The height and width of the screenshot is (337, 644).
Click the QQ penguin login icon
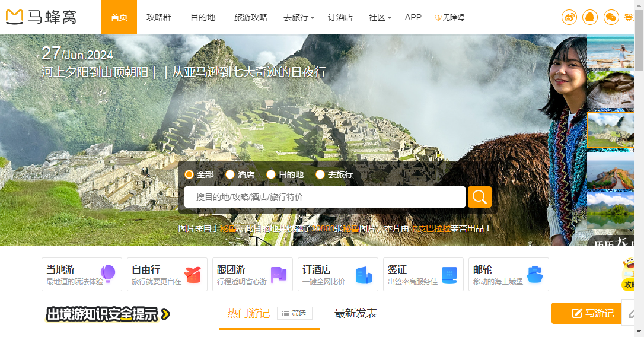590,17
